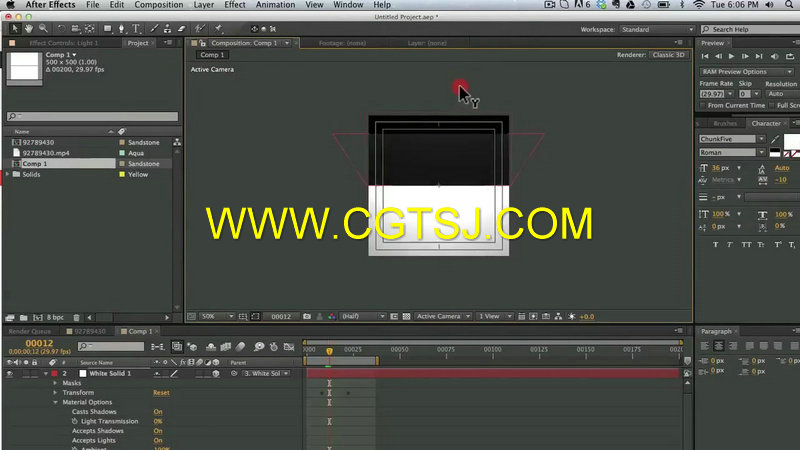Viewport: 800px width, 450px height.
Task: Click the delete trash icon in Project panel
Action: pos(76,317)
